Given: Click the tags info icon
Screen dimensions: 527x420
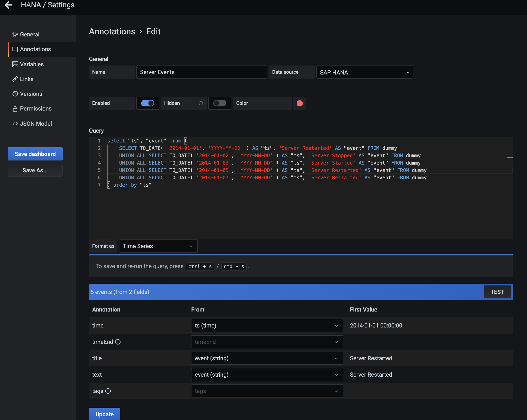Looking at the screenshot, I should (108, 391).
